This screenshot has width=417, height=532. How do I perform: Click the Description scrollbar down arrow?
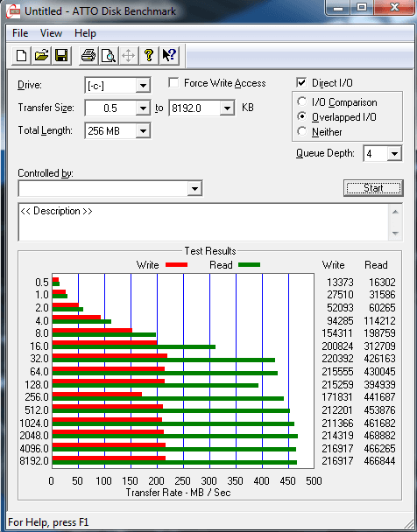click(x=395, y=233)
